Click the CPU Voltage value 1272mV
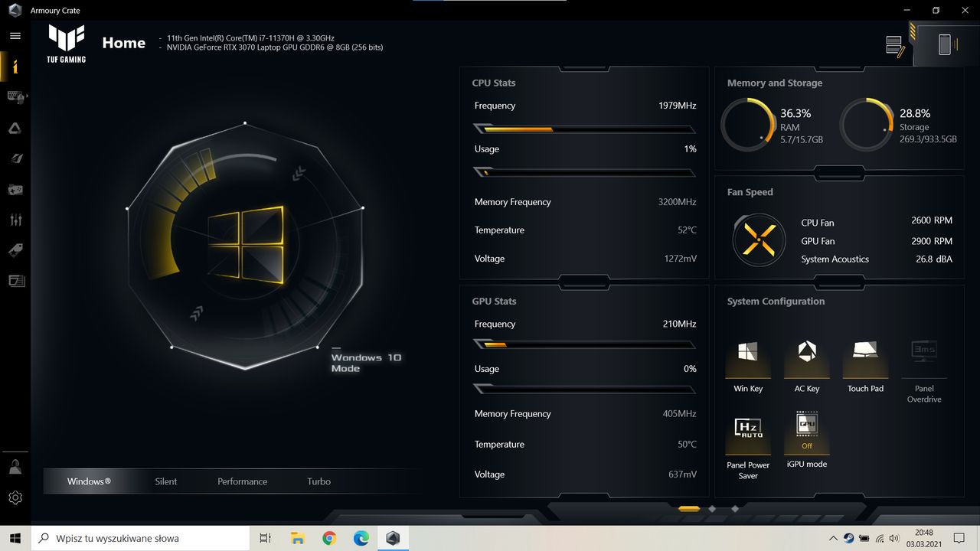 click(x=681, y=259)
